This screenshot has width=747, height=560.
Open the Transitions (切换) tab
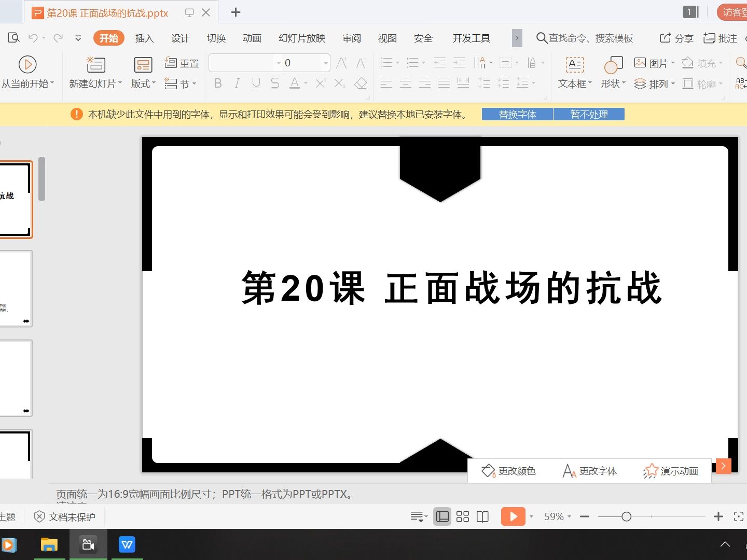[x=216, y=38]
